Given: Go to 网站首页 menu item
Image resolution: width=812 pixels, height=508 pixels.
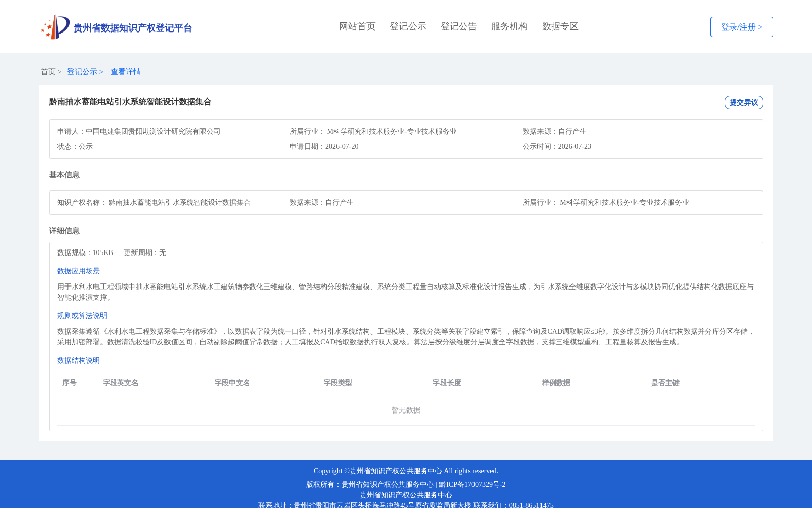Looking at the screenshot, I should point(357,26).
